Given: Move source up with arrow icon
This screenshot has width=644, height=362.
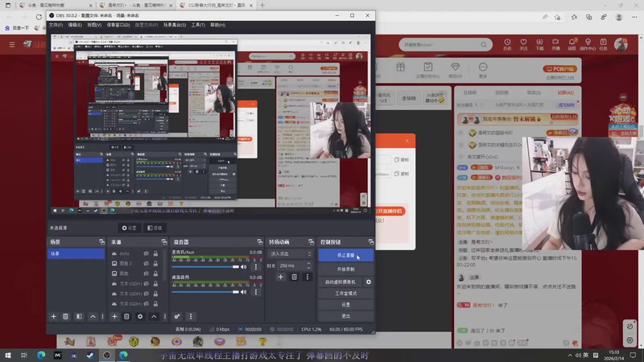Looking at the screenshot, I should coord(154,316).
